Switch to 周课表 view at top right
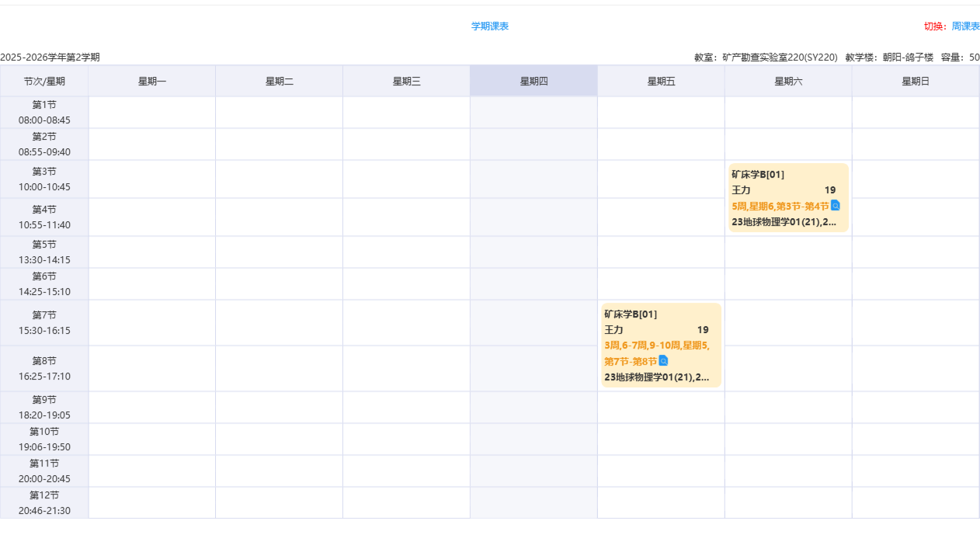 (965, 26)
